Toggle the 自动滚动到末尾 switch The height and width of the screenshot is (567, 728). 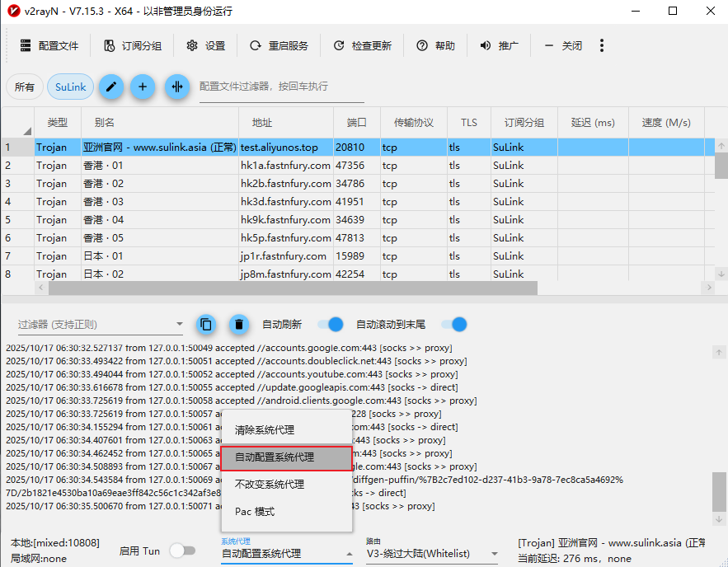pos(453,325)
